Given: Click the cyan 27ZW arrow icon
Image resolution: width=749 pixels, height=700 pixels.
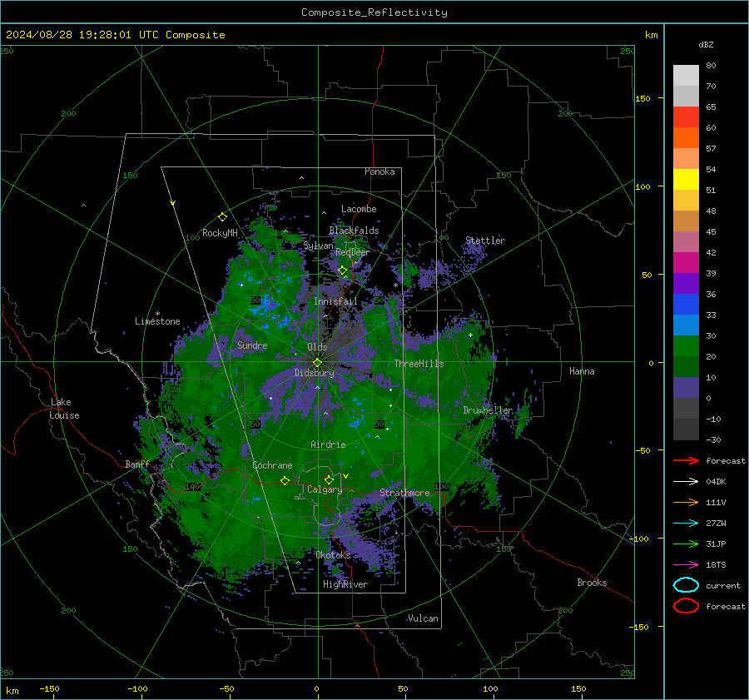Looking at the screenshot, I should tap(686, 524).
